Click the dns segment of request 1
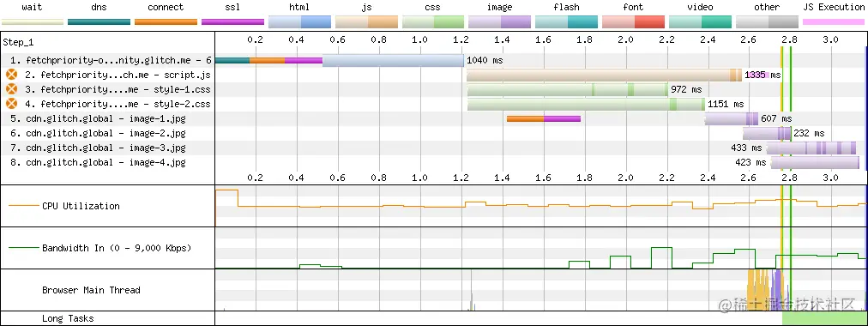Viewport: 868px width, 326px height. (x=232, y=60)
